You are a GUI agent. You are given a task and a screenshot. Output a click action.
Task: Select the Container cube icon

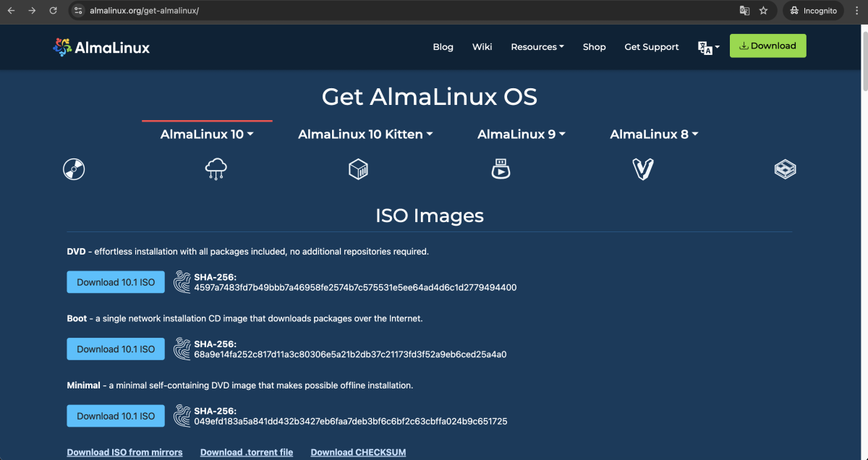(358, 169)
